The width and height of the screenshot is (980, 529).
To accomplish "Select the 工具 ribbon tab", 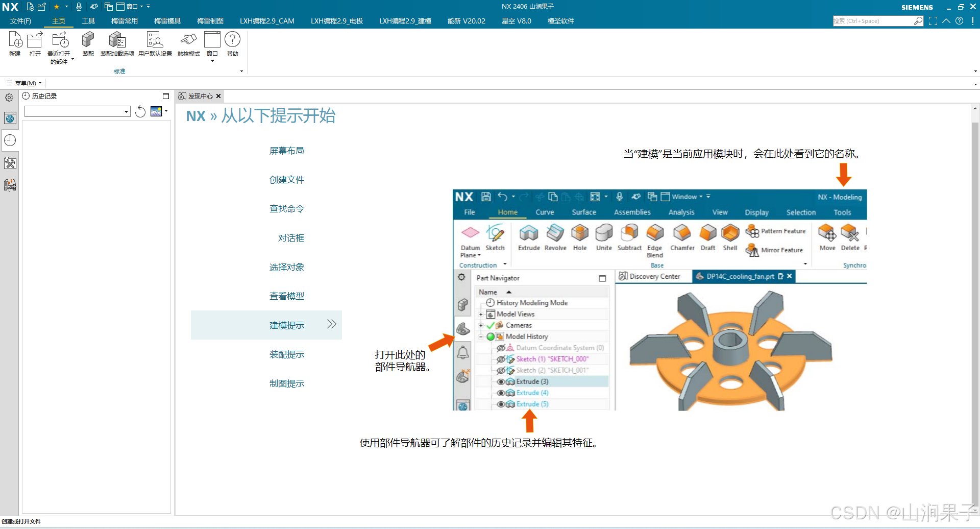I will [x=88, y=21].
